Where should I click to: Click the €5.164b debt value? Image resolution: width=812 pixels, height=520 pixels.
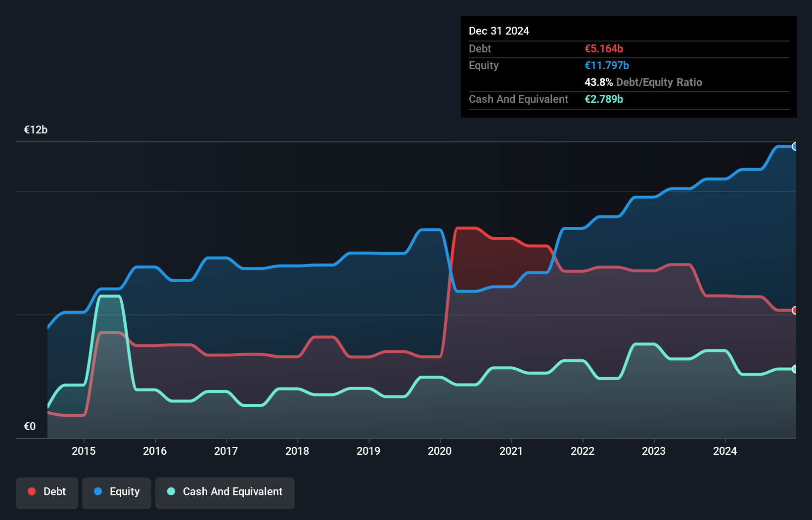604,48
